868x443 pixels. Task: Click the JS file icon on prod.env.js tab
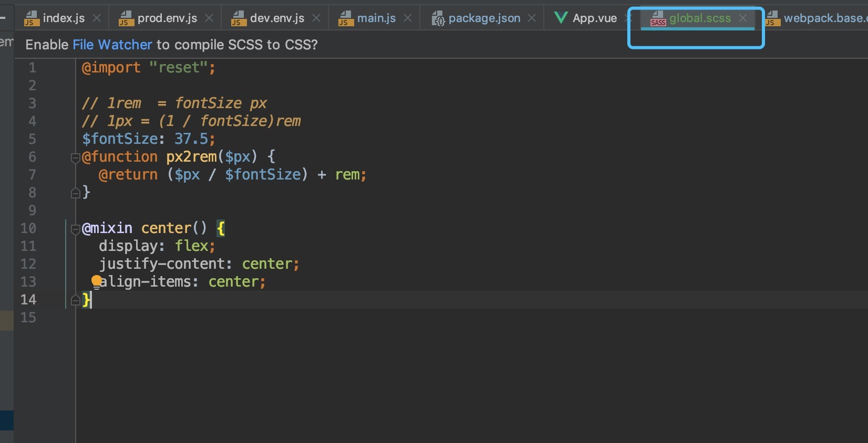coord(126,18)
